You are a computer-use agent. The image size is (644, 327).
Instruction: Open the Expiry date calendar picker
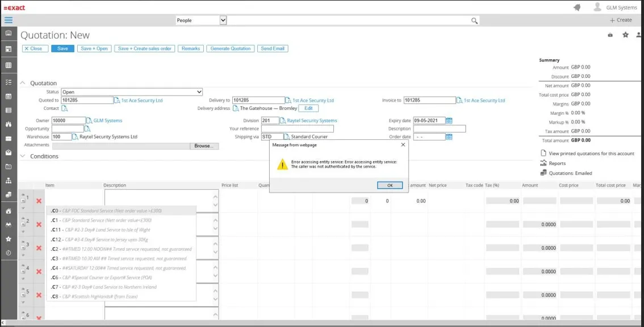(449, 121)
